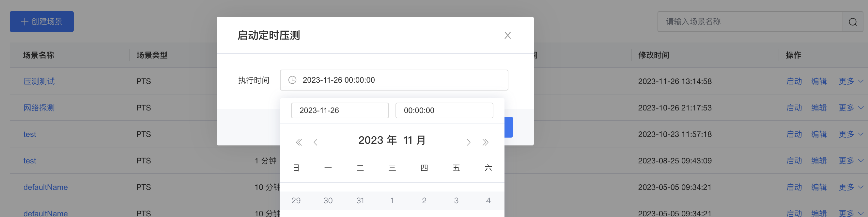Click the 场景类型 column header

152,55
